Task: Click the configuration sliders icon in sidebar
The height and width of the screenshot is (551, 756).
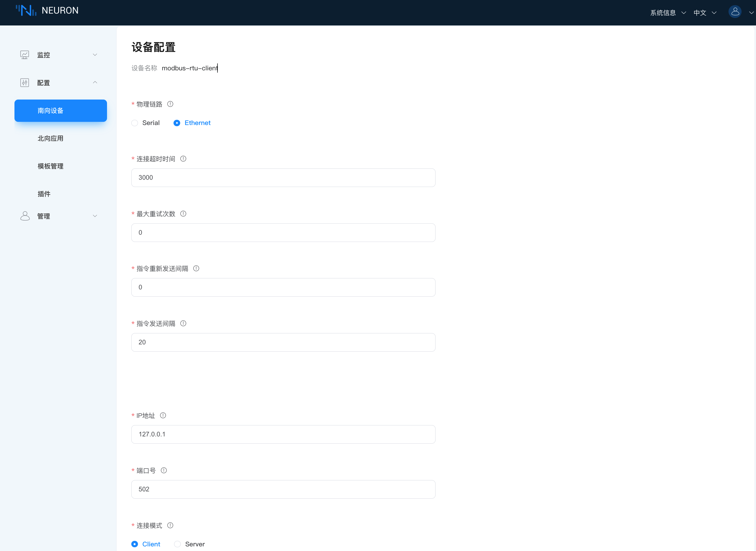Action: coord(25,83)
